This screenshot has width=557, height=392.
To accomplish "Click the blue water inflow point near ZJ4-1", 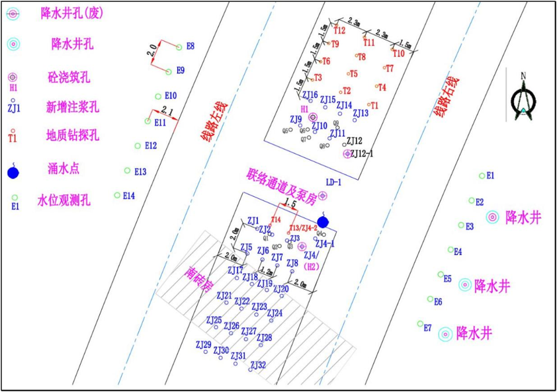I will [x=323, y=222].
